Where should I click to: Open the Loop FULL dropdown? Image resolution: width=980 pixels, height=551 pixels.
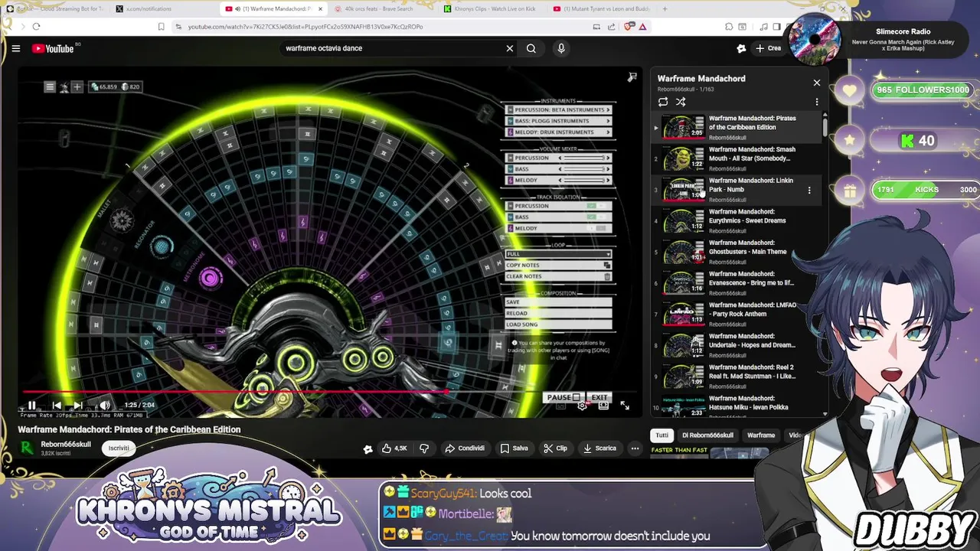coord(558,254)
